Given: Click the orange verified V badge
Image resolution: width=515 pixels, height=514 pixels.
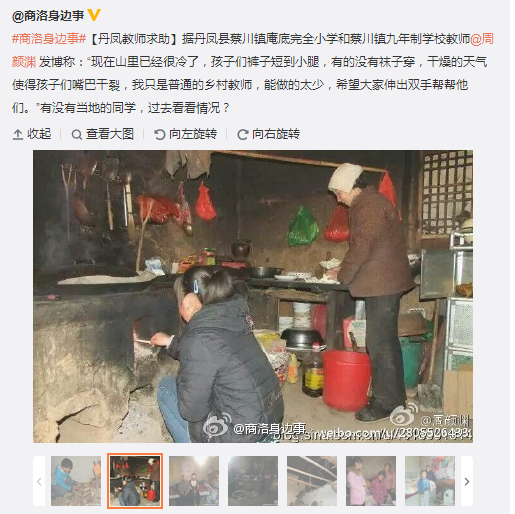Looking at the screenshot, I should (94, 15).
